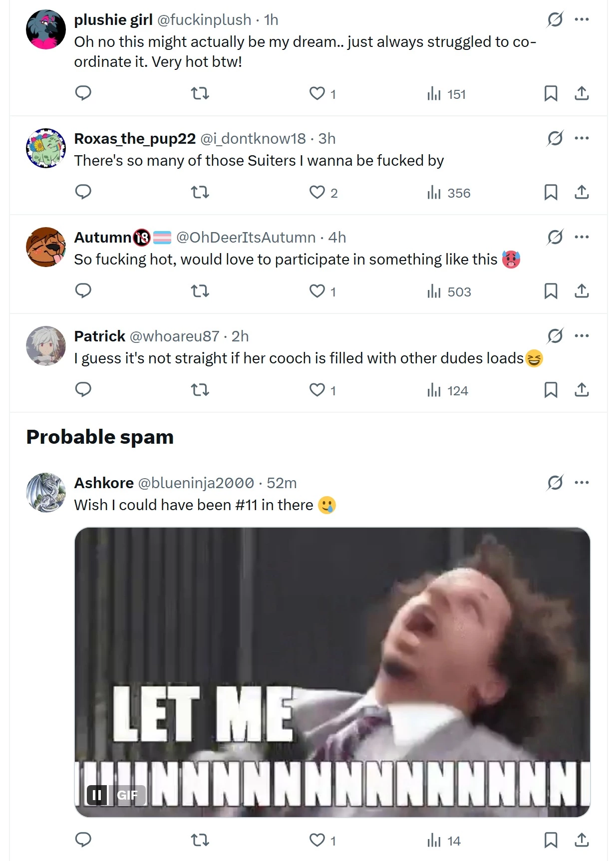Open @OhDeerItsAutumn profile link
This screenshot has height=861, width=616.
(x=246, y=237)
